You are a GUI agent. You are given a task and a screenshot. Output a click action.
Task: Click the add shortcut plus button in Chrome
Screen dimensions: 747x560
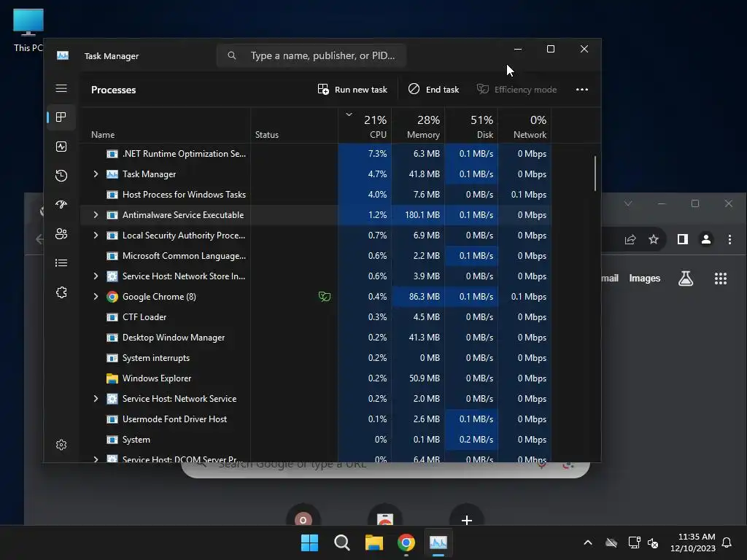click(467, 520)
